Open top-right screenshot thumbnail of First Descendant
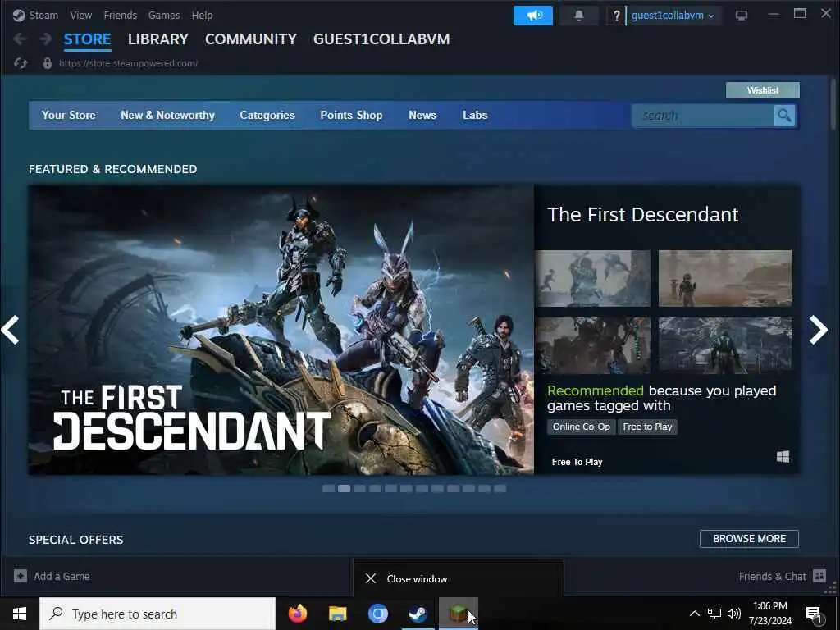 pos(725,278)
